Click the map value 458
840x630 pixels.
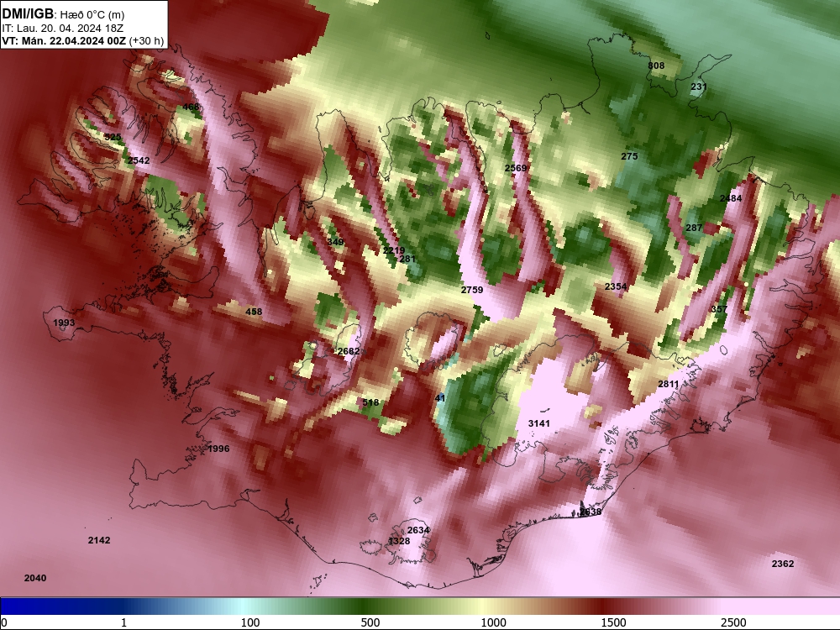pos(254,312)
